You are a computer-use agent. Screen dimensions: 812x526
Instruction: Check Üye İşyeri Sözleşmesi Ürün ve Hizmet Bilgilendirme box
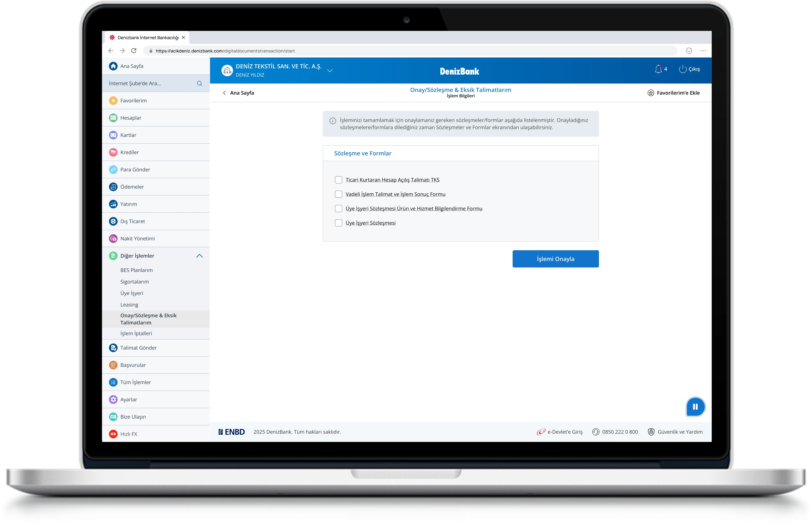338,209
